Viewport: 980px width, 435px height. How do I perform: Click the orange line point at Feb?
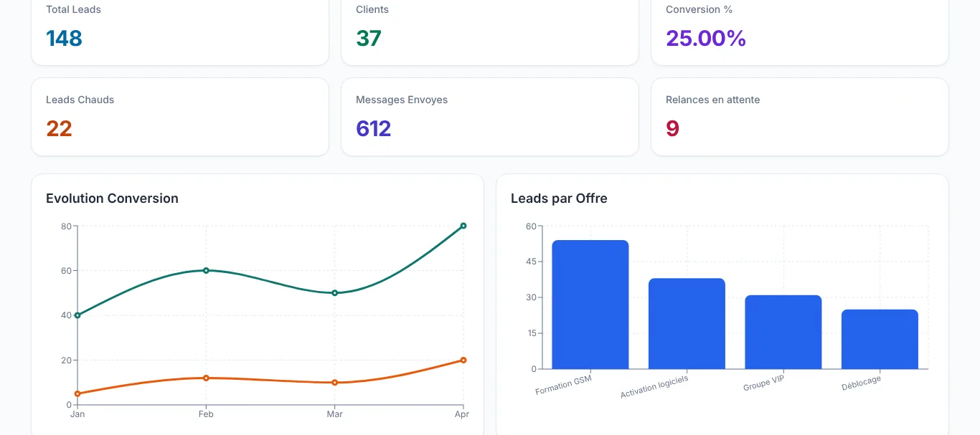[x=206, y=378]
